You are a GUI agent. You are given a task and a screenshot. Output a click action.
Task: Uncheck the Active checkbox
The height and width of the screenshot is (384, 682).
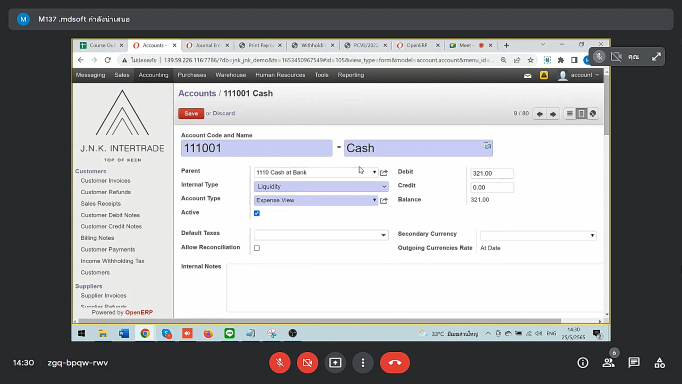coord(257,213)
